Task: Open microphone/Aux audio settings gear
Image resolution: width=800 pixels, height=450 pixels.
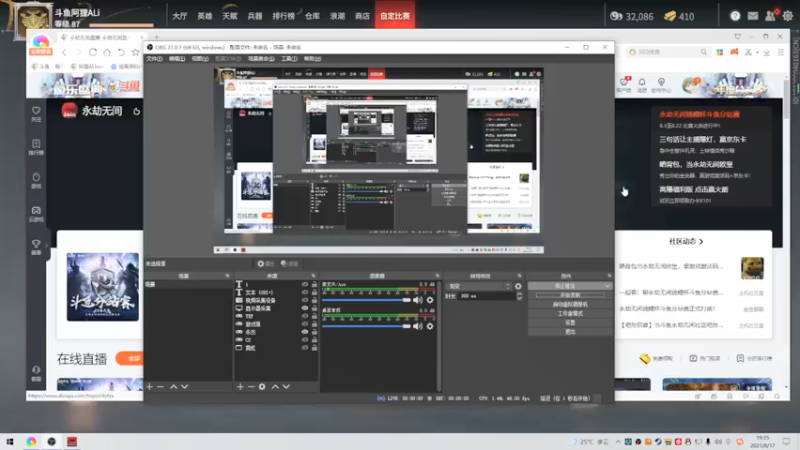Action: [430, 300]
